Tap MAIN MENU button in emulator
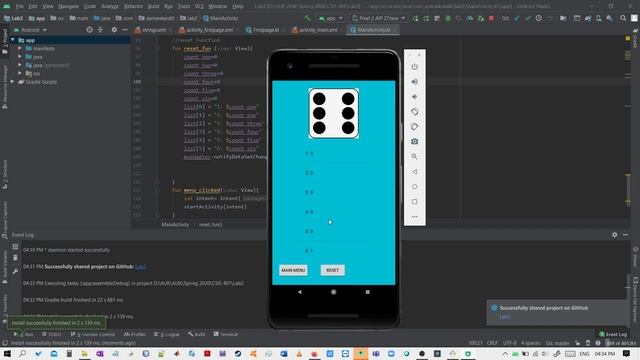 point(293,270)
